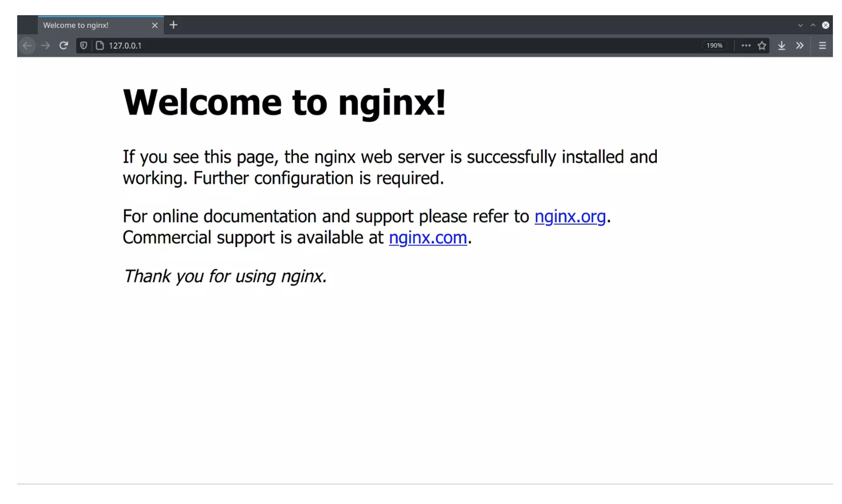Open the nginx.com commercial support link

tap(428, 238)
